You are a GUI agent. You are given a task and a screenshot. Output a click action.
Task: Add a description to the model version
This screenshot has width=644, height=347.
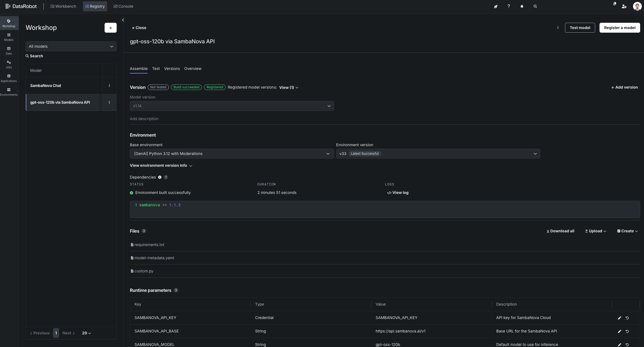(144, 119)
